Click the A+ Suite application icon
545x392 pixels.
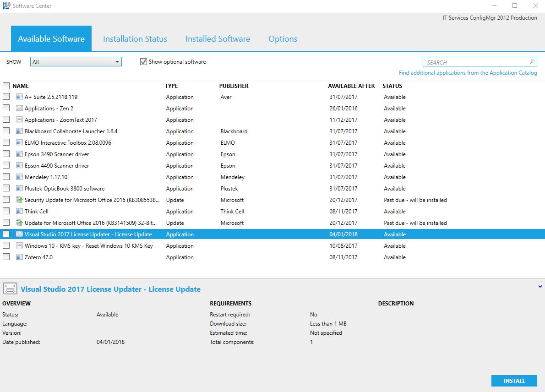[19, 97]
